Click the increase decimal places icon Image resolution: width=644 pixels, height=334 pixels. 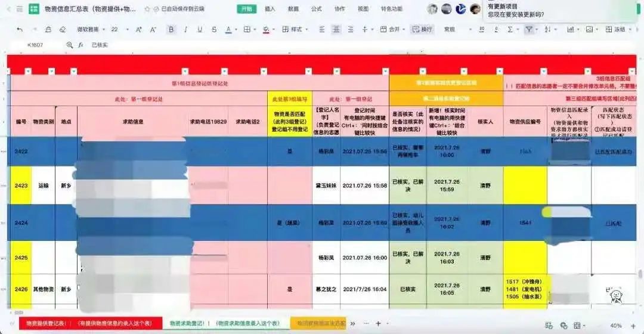pyautogui.click(x=482, y=30)
